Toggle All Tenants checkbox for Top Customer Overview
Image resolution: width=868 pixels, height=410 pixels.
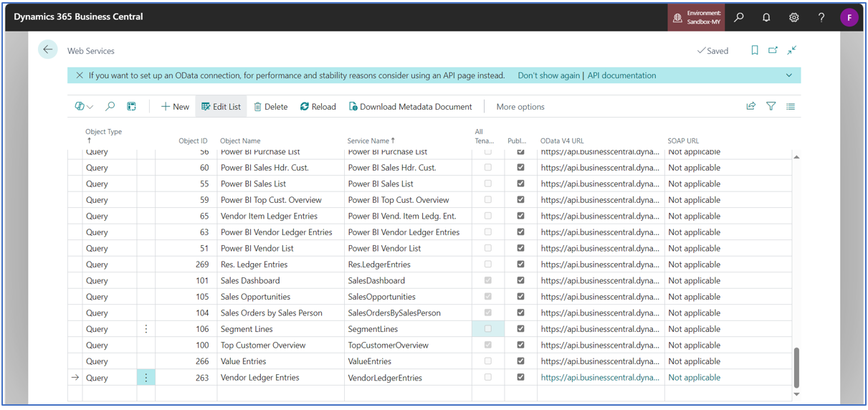[488, 345]
